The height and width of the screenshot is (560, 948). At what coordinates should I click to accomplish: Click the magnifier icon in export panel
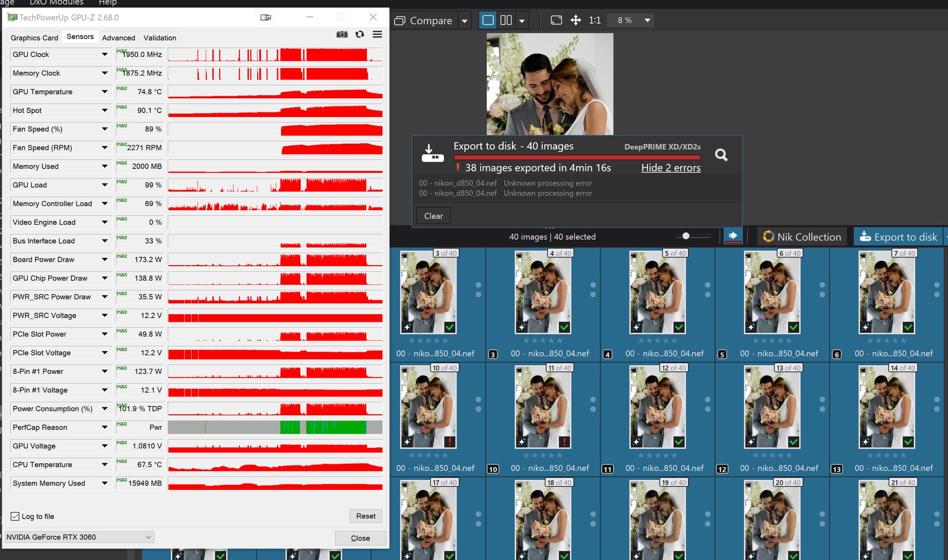coord(721,155)
